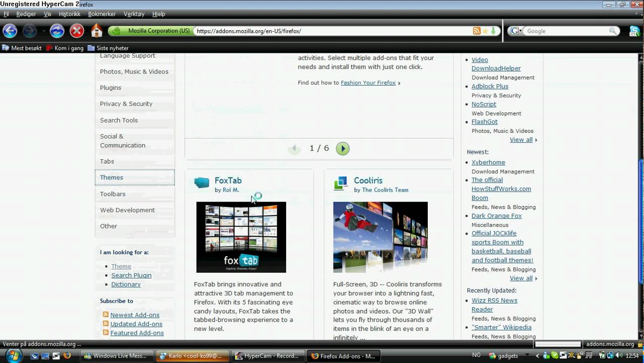This screenshot has height=363, width=644.
Task: Subscribe to the Newest Add-ons feed link
Action: pyautogui.click(x=135, y=315)
